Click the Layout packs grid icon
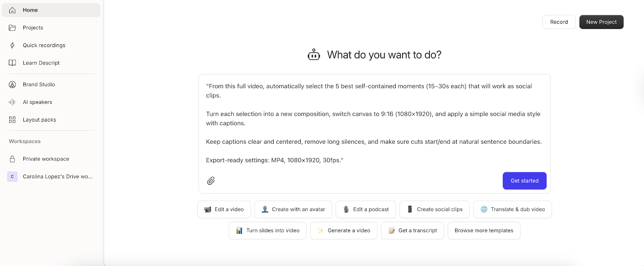The width and height of the screenshot is (644, 266). [x=12, y=120]
